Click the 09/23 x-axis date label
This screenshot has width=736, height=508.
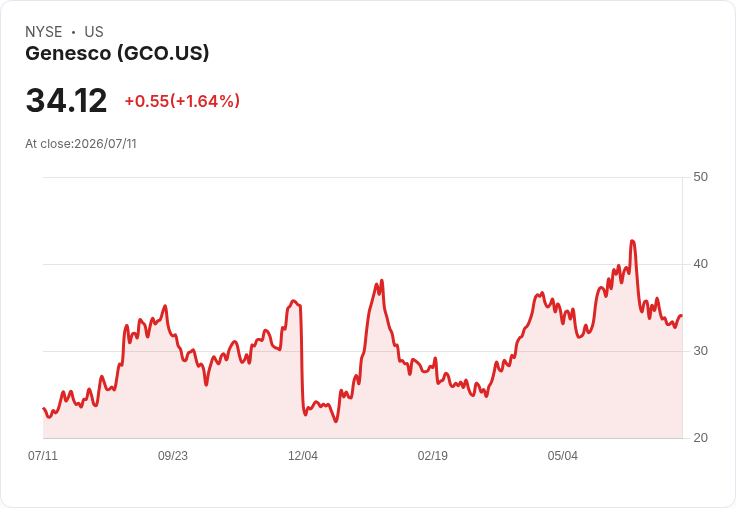173,456
